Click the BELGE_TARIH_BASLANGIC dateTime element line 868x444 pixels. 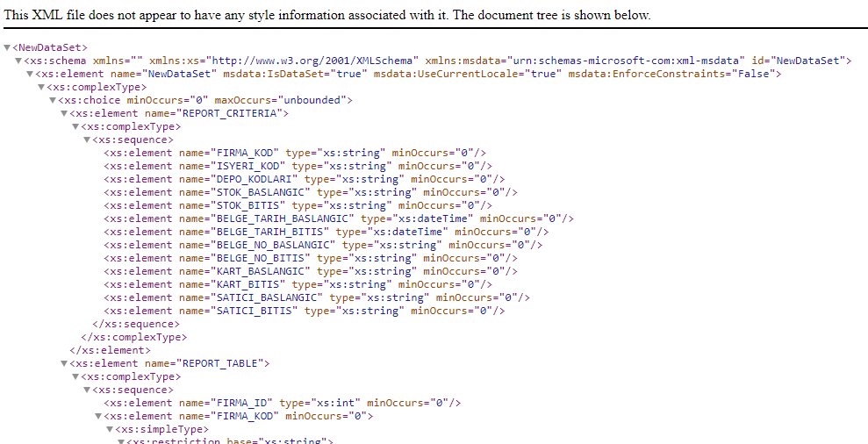[338, 218]
